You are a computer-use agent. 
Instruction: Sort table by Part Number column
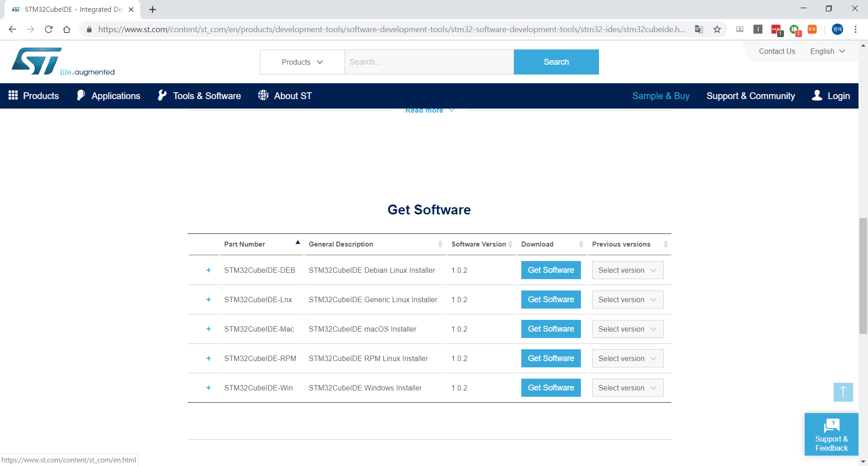point(261,244)
